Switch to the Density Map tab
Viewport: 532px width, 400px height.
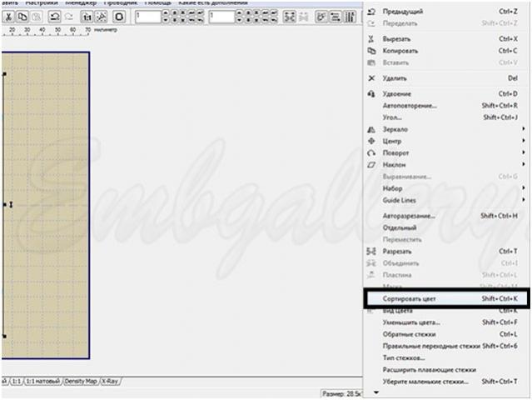point(81,381)
